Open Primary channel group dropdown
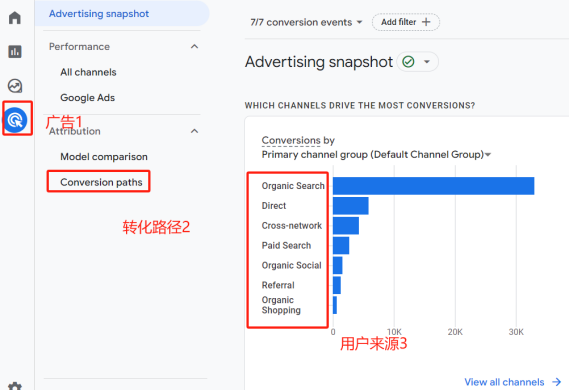The width and height of the screenshot is (569, 391). pos(376,155)
